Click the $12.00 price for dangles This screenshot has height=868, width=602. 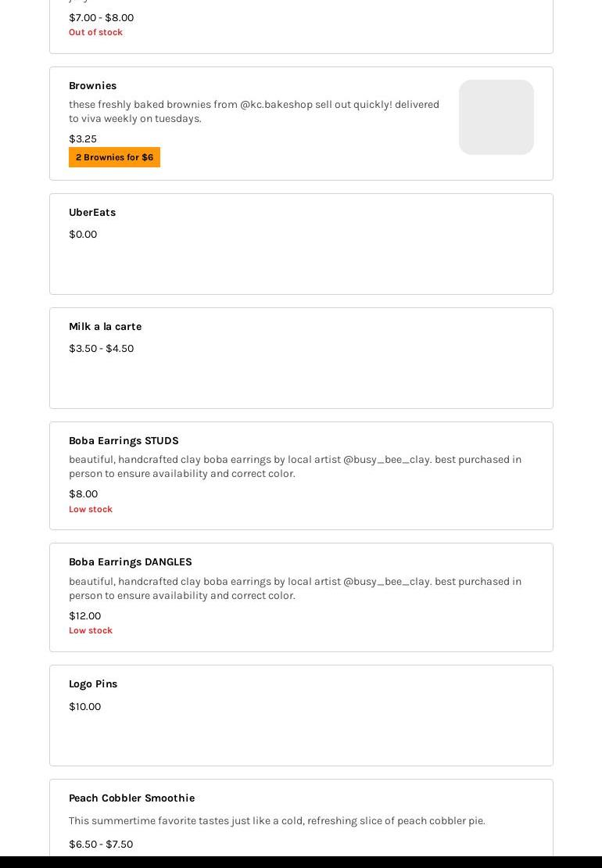click(x=84, y=616)
